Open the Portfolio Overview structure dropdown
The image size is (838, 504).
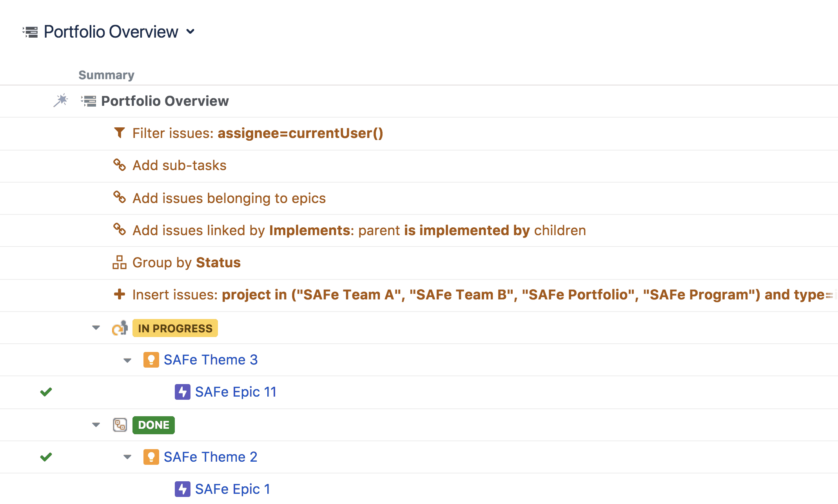pos(191,32)
